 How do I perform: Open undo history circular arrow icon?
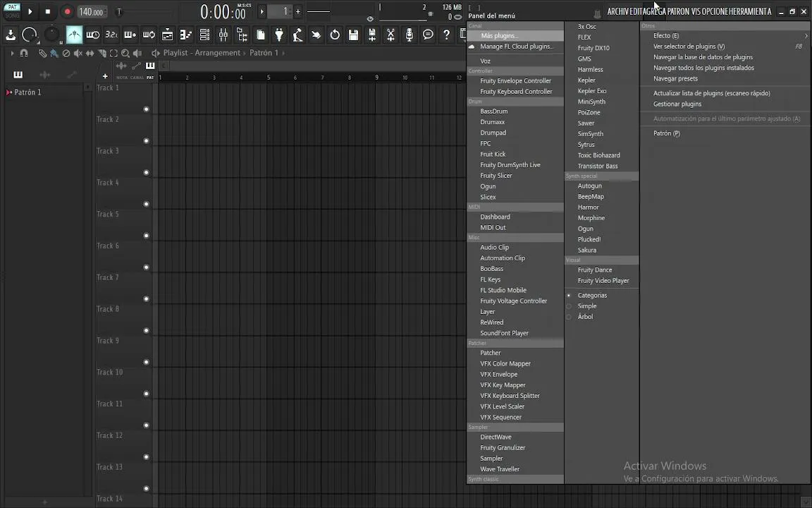click(335, 35)
